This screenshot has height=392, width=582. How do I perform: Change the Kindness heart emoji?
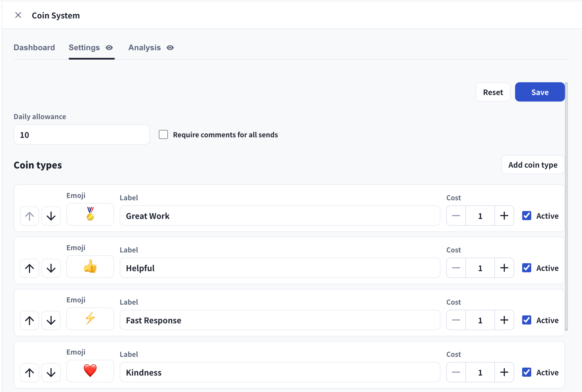click(90, 371)
